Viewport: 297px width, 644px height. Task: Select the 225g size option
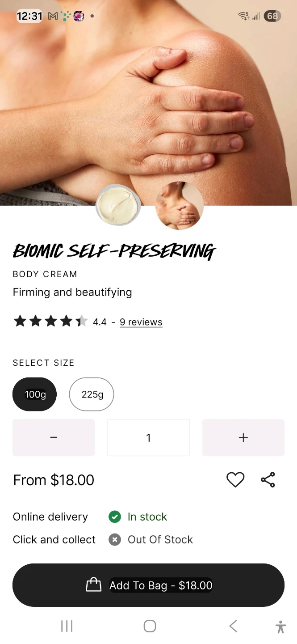click(x=92, y=394)
